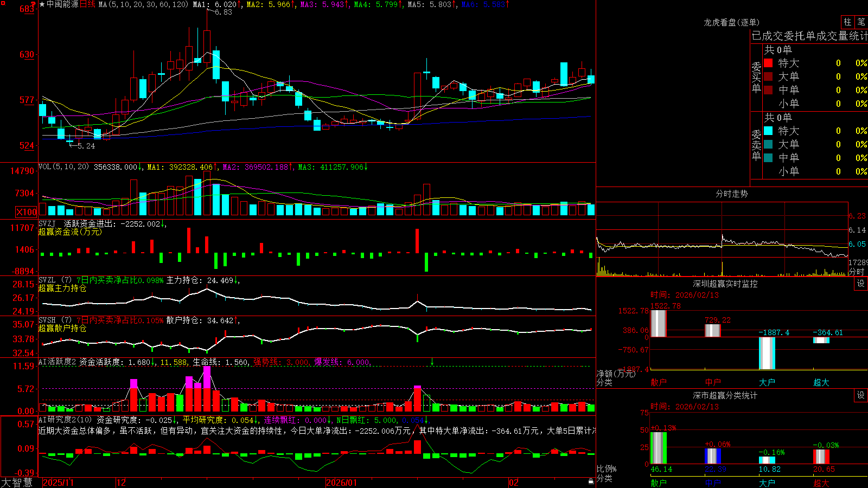Click the 大智慧 logo in bottom-left
The image size is (868, 488).
[17, 482]
